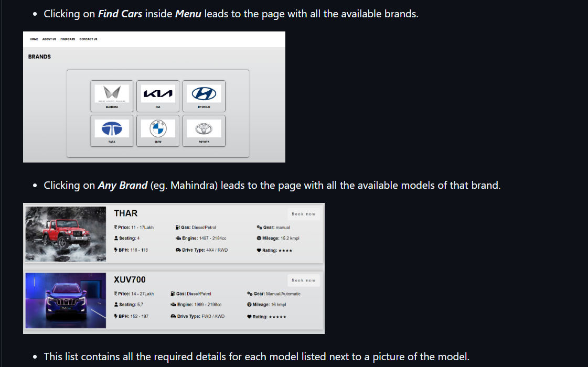The image size is (588, 367).
Task: Open the red THAR car photo
Action: tap(66, 234)
